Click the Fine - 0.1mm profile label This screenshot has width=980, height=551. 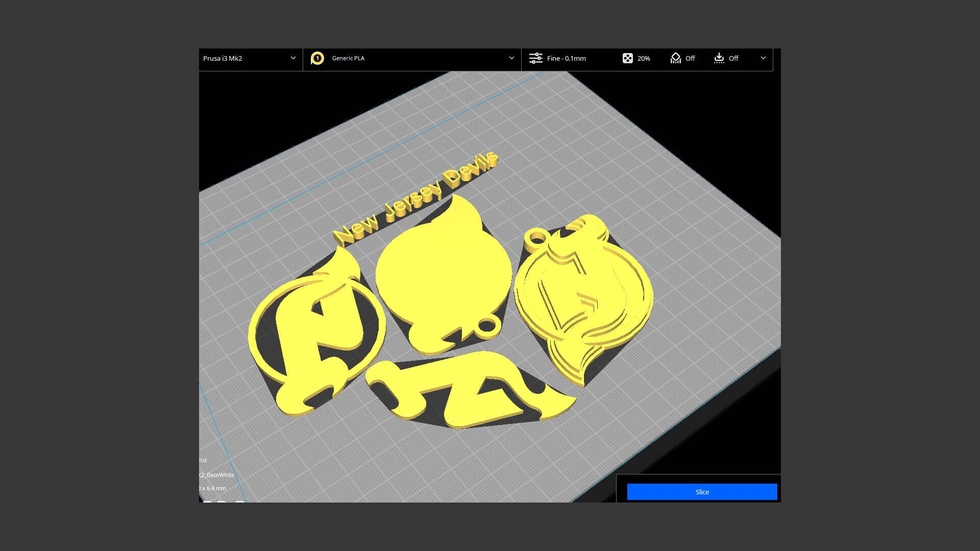[566, 58]
